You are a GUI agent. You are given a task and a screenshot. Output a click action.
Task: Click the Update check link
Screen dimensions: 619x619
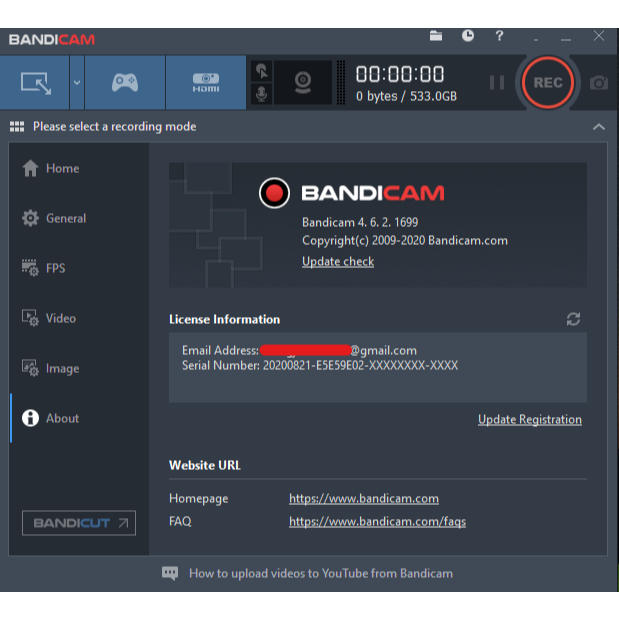click(x=338, y=262)
